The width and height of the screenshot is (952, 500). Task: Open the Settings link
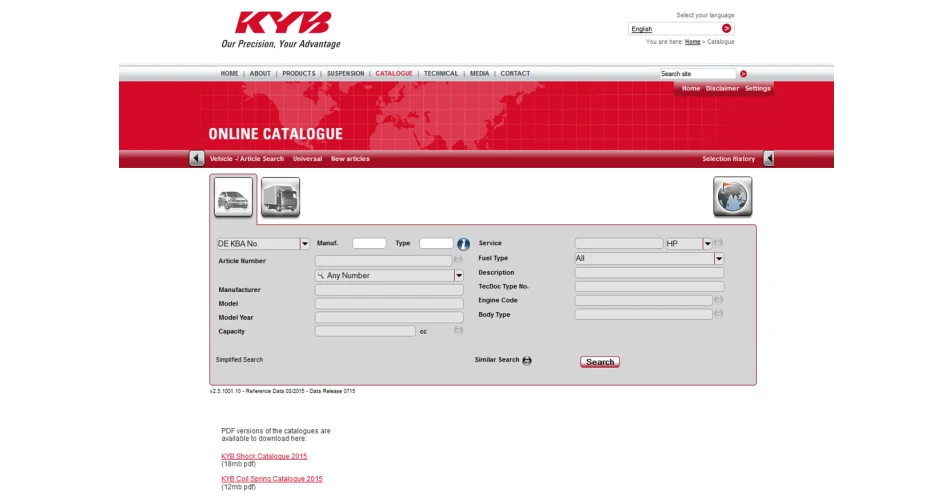point(758,89)
